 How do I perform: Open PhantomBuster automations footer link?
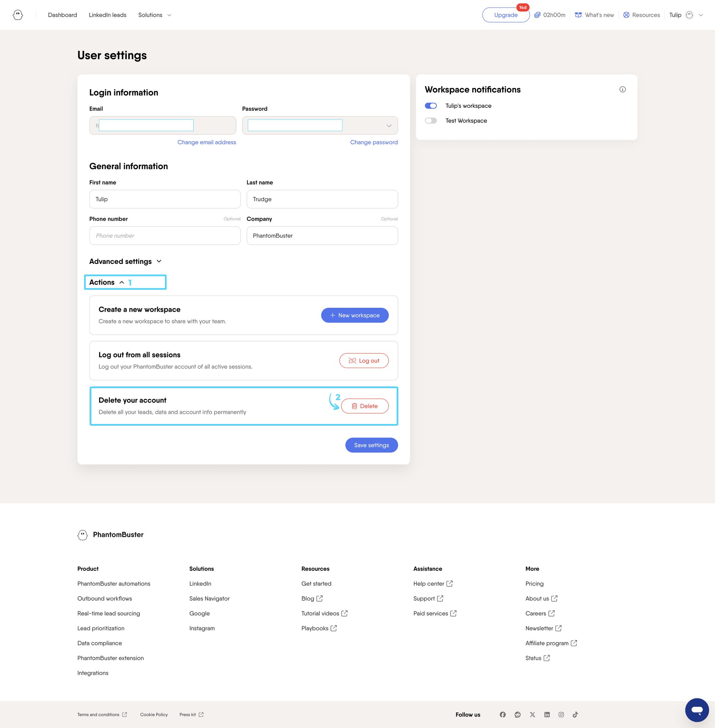[x=114, y=583]
